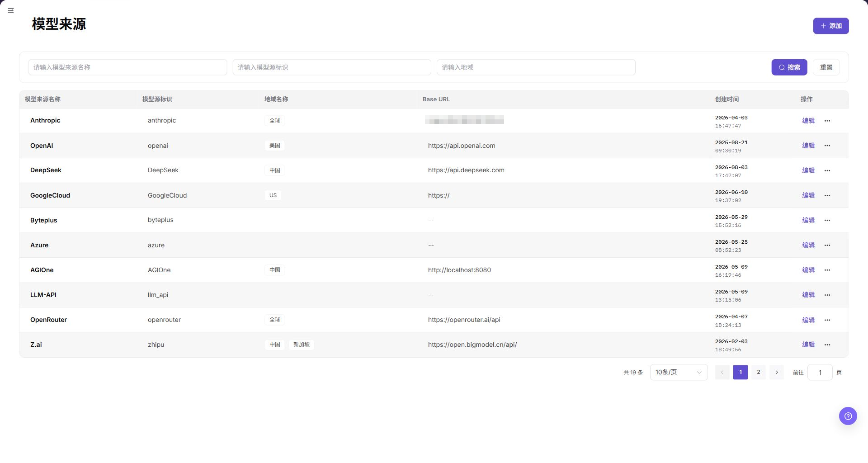Open more actions for Azure row
The image size is (868, 463).
tap(827, 245)
